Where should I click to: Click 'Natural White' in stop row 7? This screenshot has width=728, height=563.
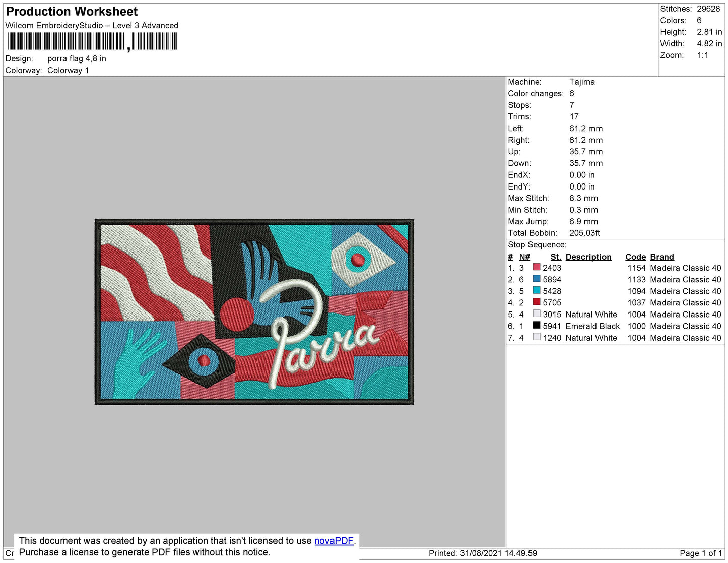point(591,338)
